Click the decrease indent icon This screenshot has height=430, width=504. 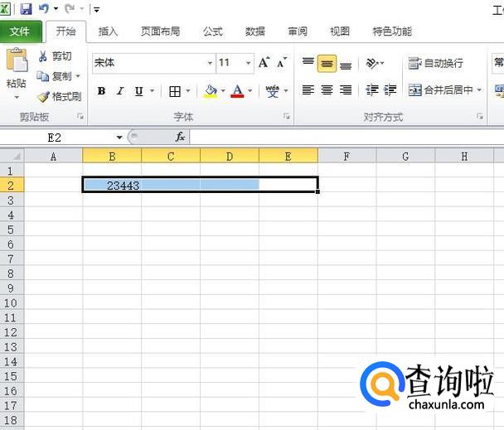tap(372, 90)
